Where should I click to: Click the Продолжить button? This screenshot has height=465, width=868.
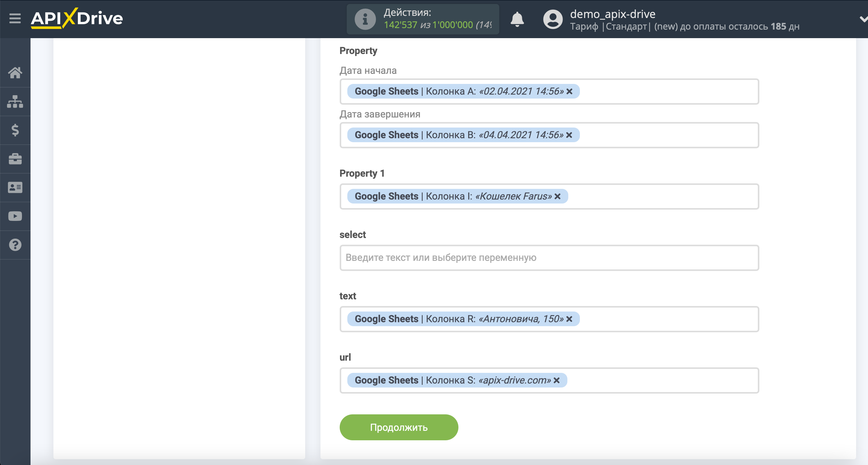(399, 427)
